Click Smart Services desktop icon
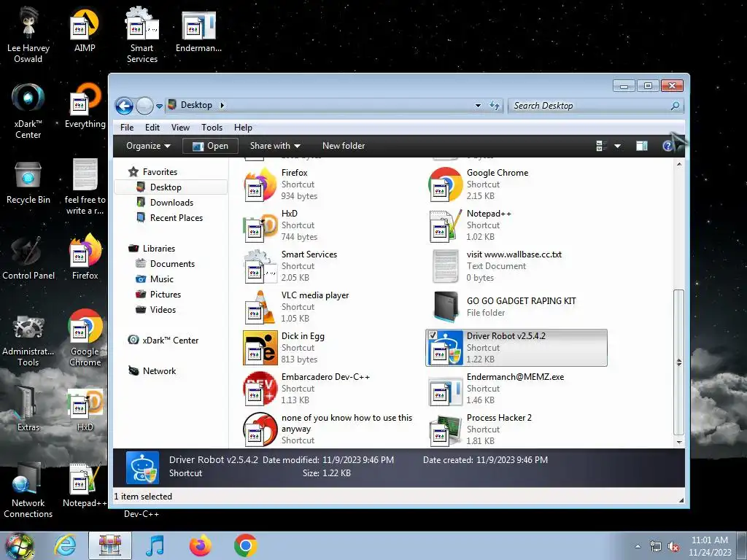 click(x=142, y=35)
